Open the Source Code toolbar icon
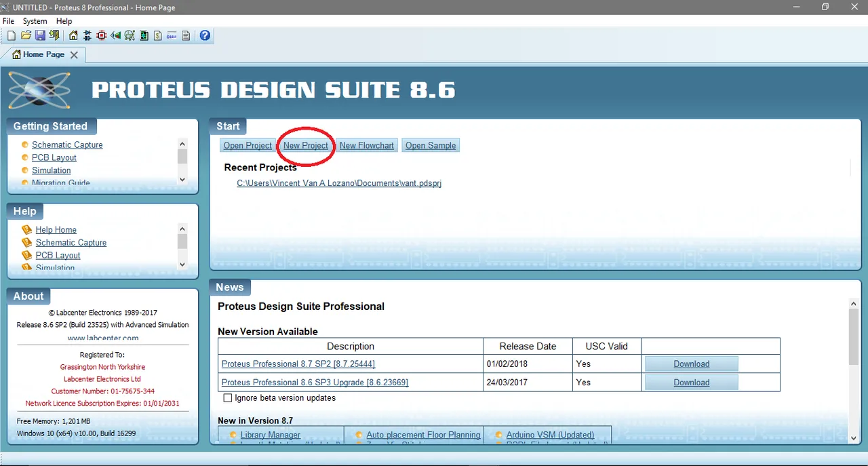This screenshot has width=868, height=466. [x=172, y=35]
